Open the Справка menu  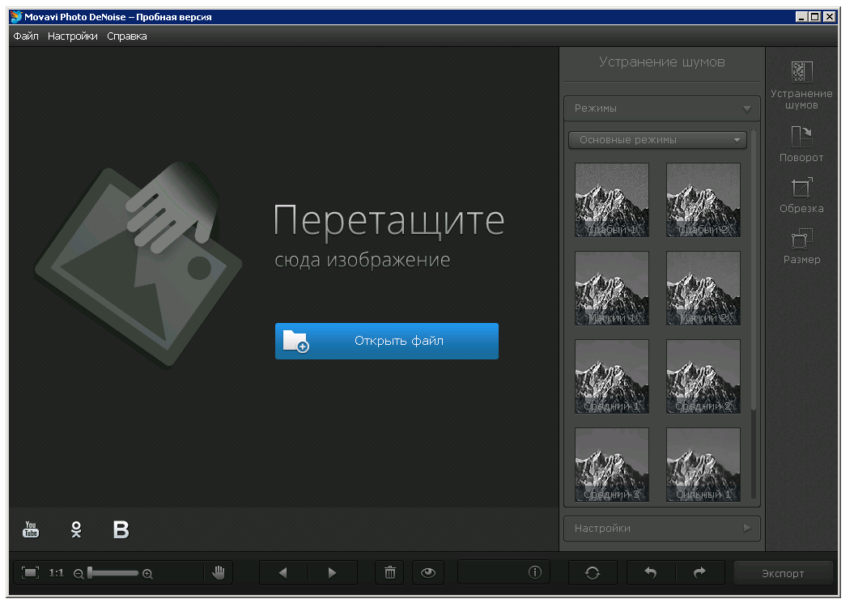pos(125,36)
